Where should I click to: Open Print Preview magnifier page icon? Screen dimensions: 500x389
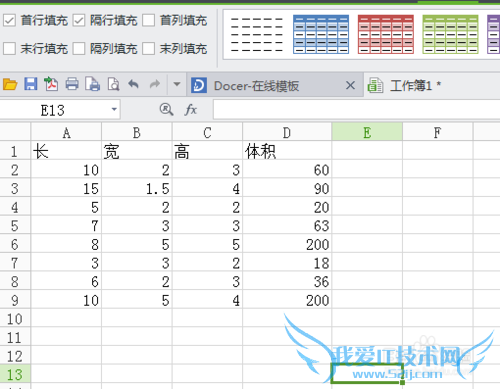[113, 84]
